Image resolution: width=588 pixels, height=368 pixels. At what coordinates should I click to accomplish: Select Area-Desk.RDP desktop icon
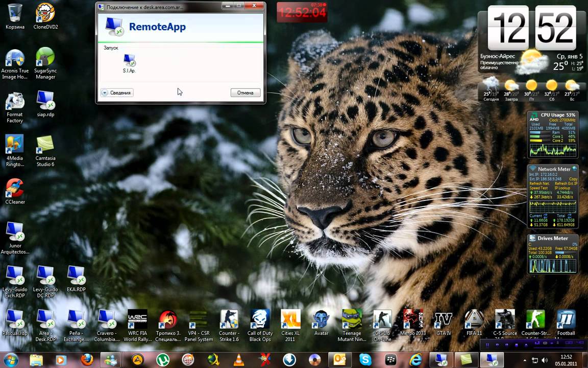click(x=45, y=325)
